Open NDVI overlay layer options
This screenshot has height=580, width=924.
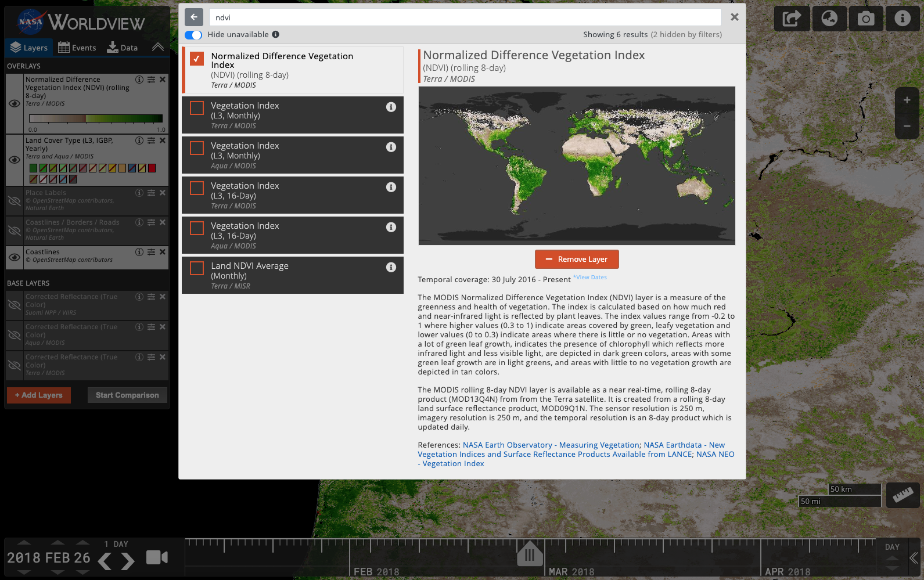click(x=151, y=80)
